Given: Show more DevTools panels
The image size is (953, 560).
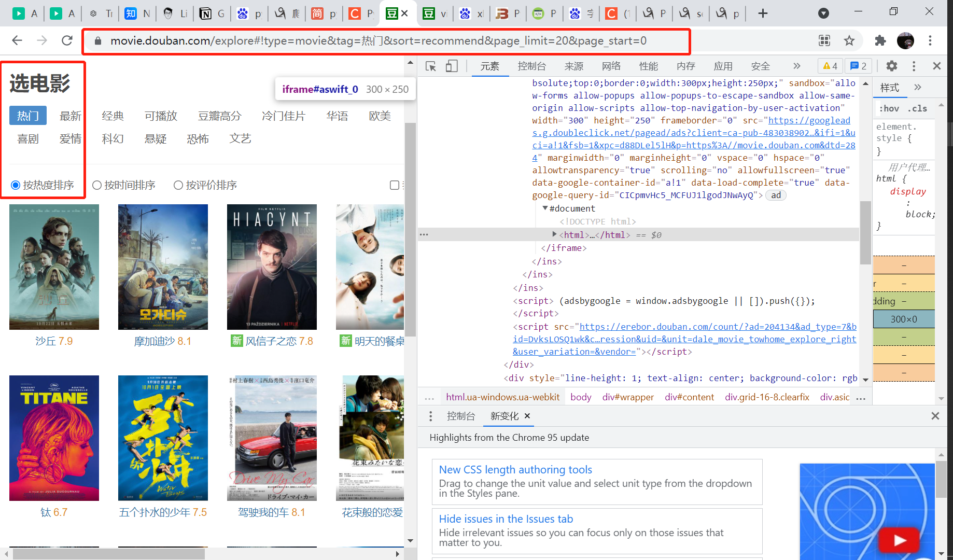Looking at the screenshot, I should point(797,66).
